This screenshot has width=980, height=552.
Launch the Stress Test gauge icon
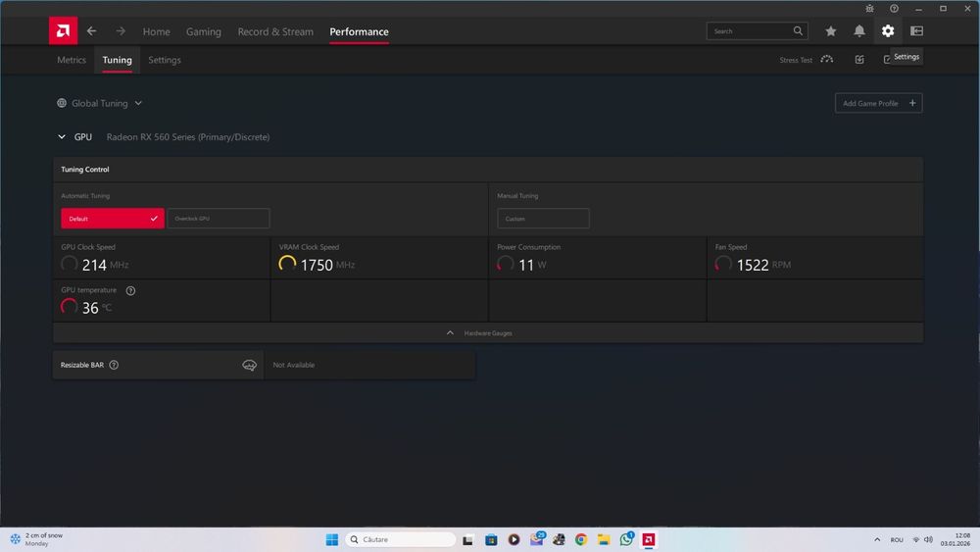pos(827,60)
